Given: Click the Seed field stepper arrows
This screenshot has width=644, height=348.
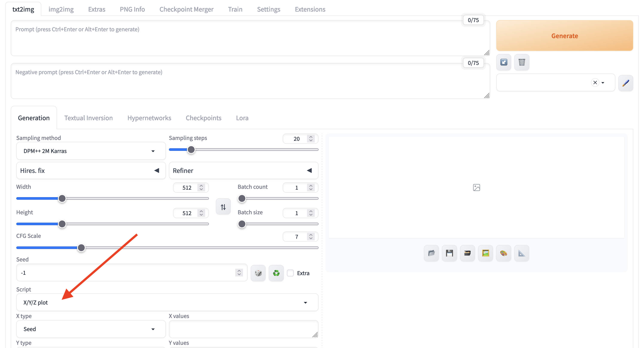Looking at the screenshot, I should tap(239, 272).
